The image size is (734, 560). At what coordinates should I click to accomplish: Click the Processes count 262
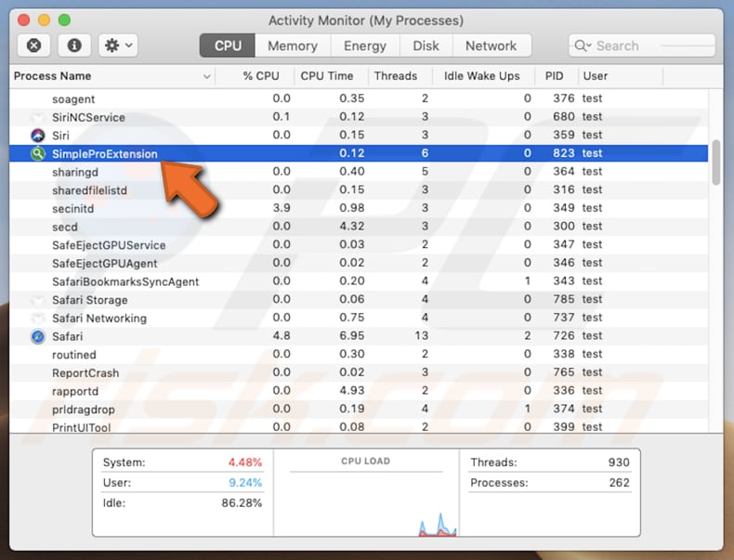coord(619,482)
